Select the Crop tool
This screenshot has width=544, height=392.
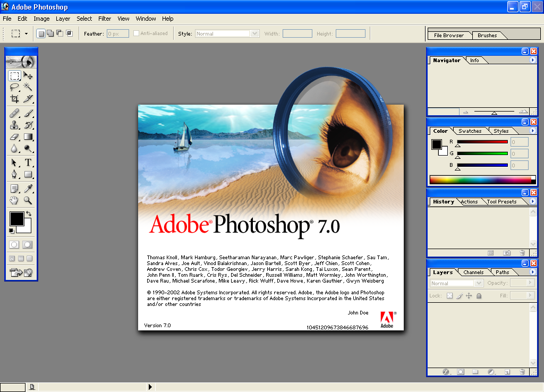pos(14,99)
